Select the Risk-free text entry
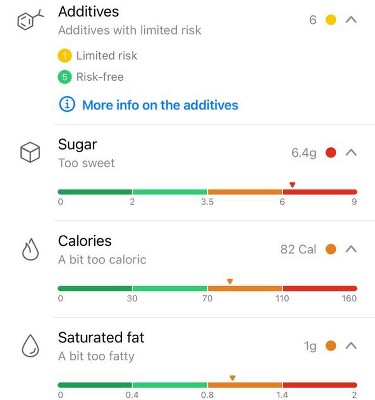 click(x=100, y=77)
